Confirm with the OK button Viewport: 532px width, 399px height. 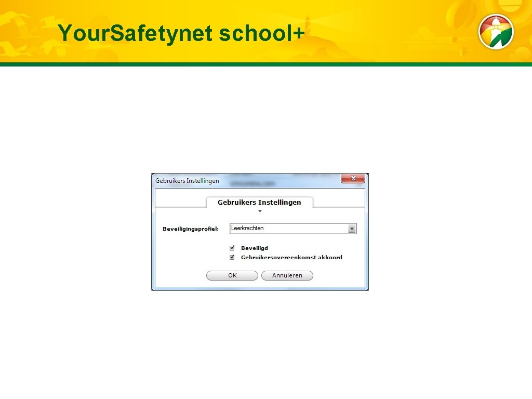click(232, 275)
